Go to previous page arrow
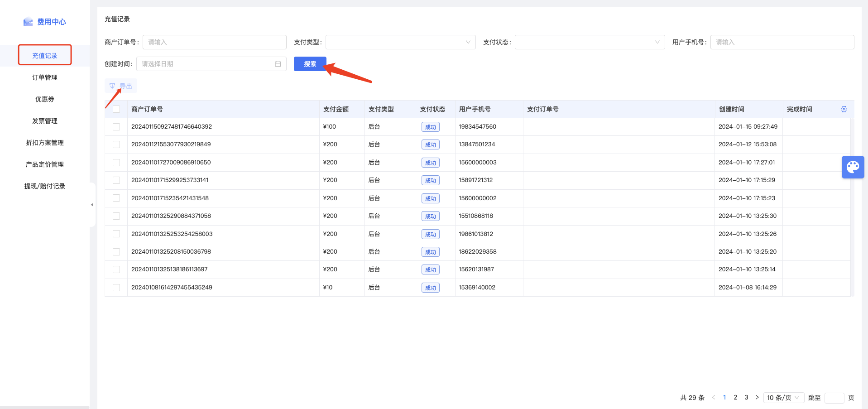 (714, 398)
